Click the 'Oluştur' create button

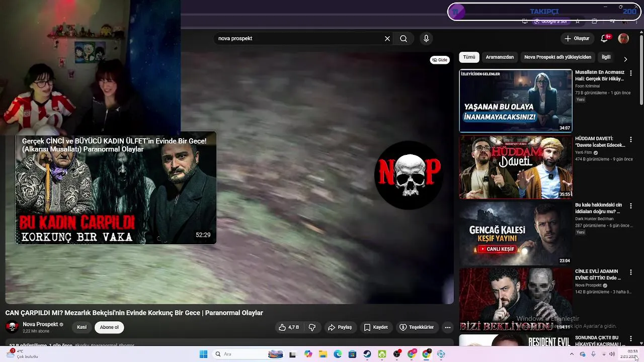(577, 39)
